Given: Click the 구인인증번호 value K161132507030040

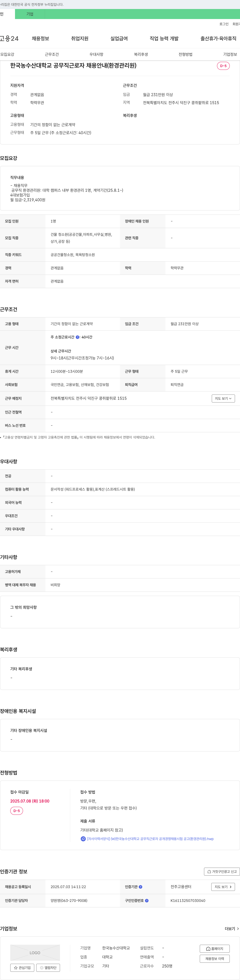Looking at the screenshot, I should (x=187, y=900).
